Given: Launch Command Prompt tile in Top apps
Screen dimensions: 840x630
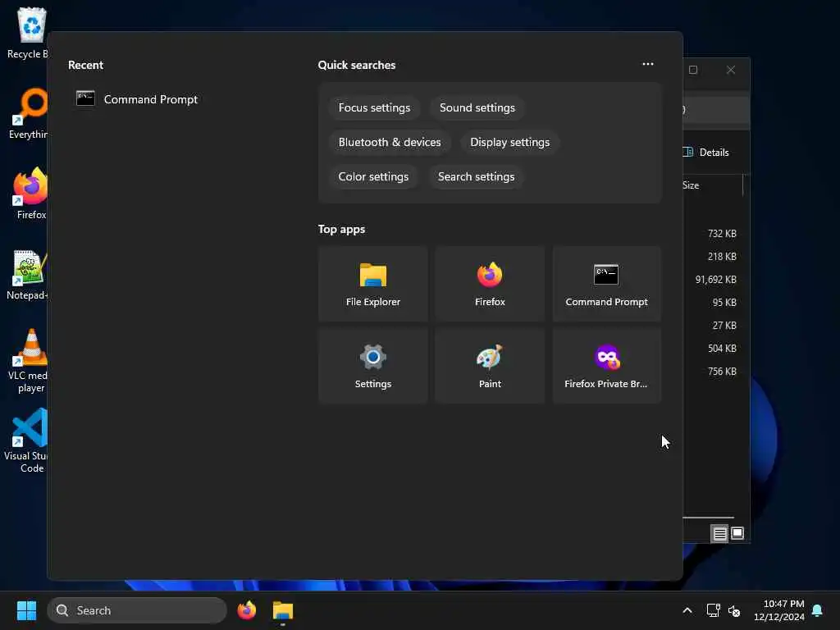Looking at the screenshot, I should pos(606,284).
